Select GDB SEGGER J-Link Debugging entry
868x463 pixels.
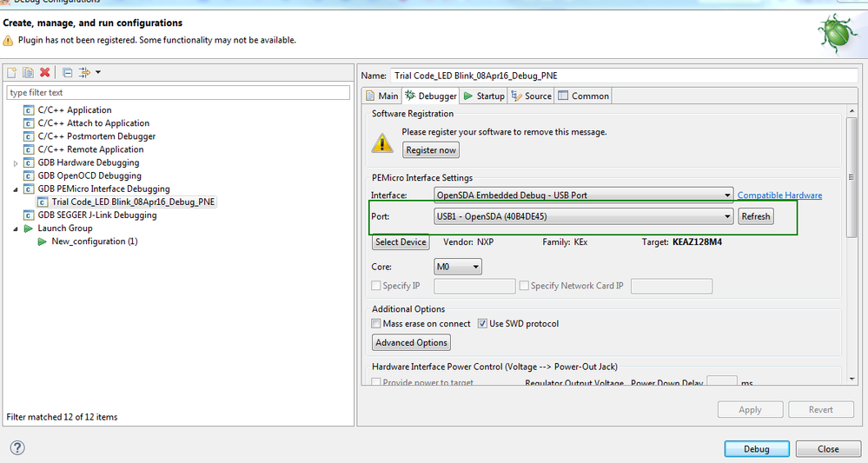(96, 215)
